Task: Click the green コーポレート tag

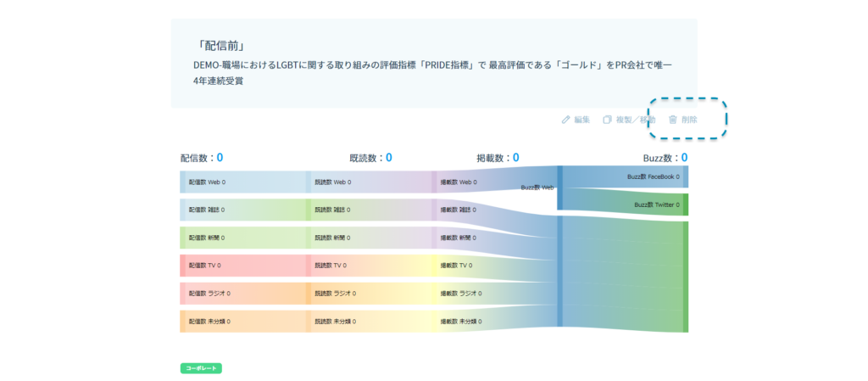Action: [201, 368]
